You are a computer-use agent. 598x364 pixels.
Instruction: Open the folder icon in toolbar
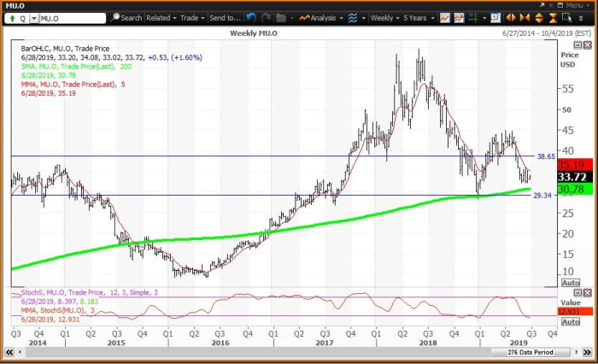click(x=281, y=17)
